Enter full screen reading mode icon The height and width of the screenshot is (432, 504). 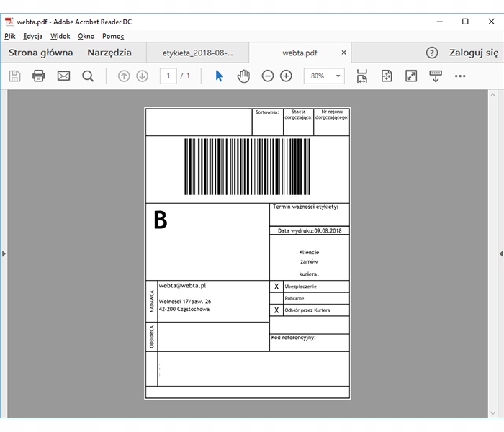pos(411,76)
